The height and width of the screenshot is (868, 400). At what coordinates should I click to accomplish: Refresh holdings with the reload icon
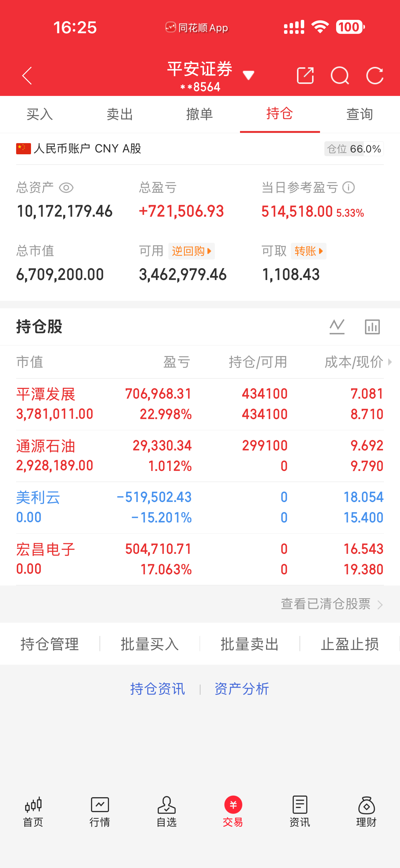point(375,75)
